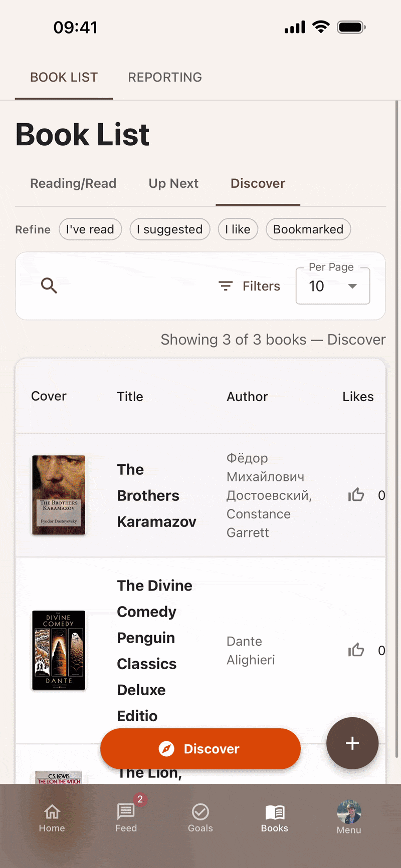
Task: Go to Home in bottom navigation
Action: point(52,818)
